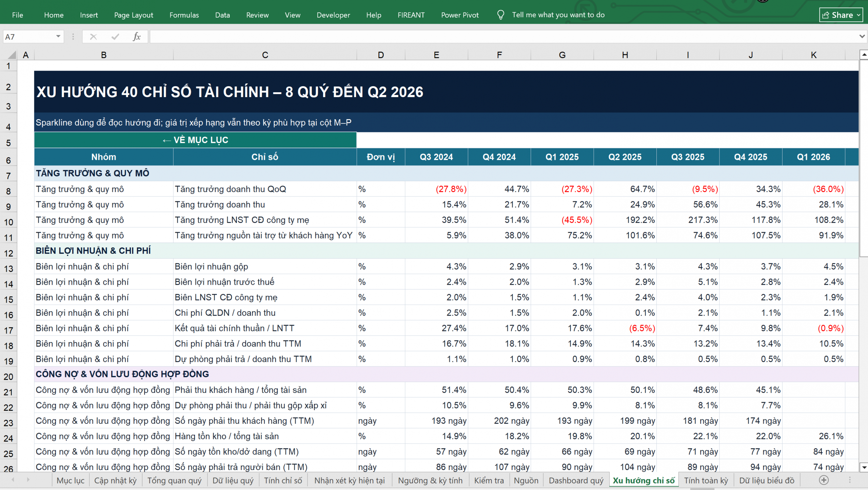Click the vertical scrollbar down arrow

coord(864,467)
